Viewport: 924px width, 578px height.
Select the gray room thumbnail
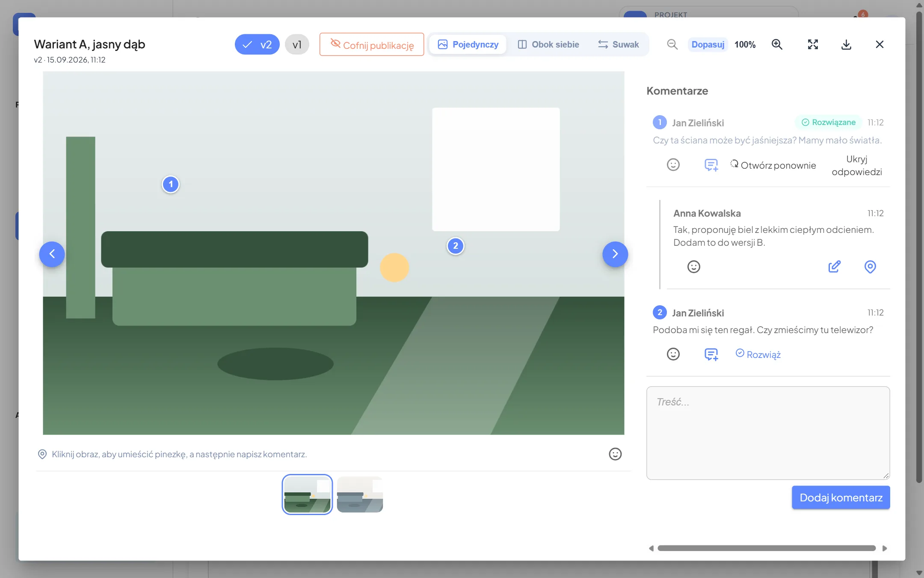click(x=360, y=495)
